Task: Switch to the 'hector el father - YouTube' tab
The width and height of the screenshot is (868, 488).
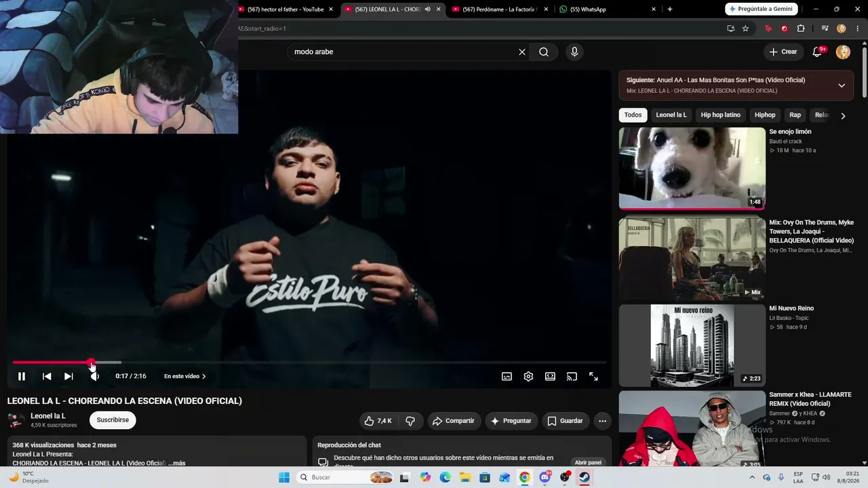Action: click(285, 9)
